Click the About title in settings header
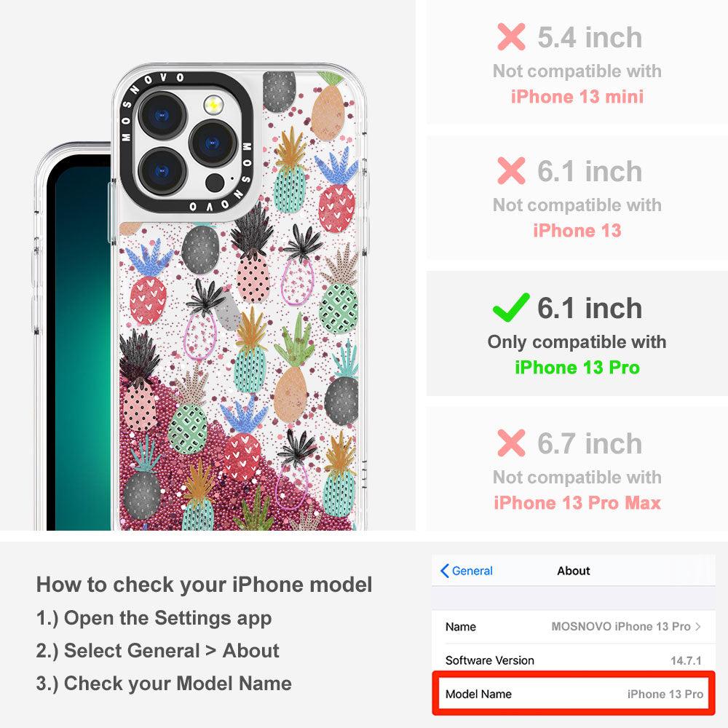The width and height of the screenshot is (728, 728). click(x=574, y=571)
